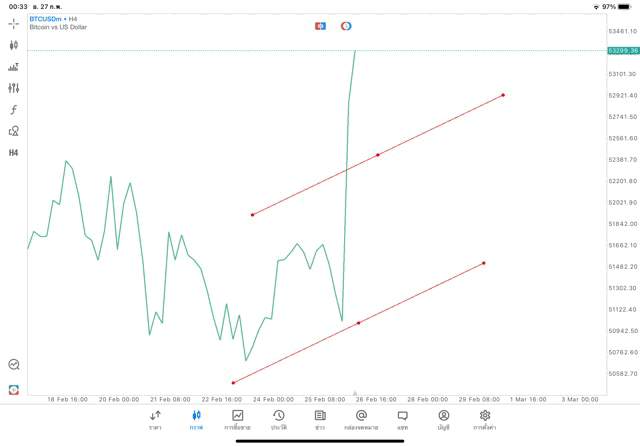Open the H4 timeframe selector

14,153
